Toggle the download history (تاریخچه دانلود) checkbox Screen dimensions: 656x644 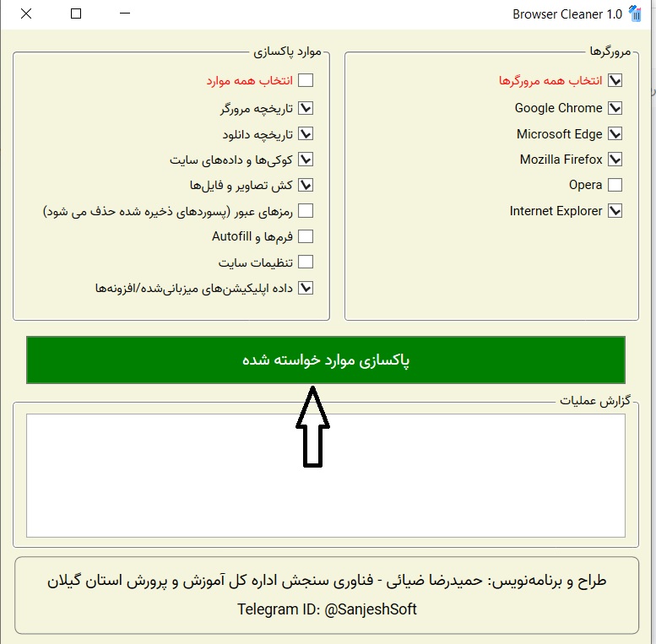coord(306,134)
